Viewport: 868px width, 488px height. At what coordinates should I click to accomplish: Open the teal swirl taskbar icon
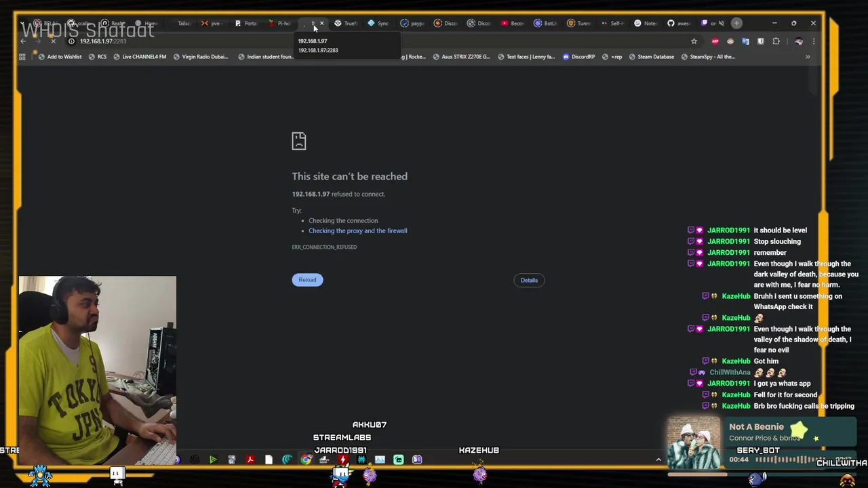(288, 460)
